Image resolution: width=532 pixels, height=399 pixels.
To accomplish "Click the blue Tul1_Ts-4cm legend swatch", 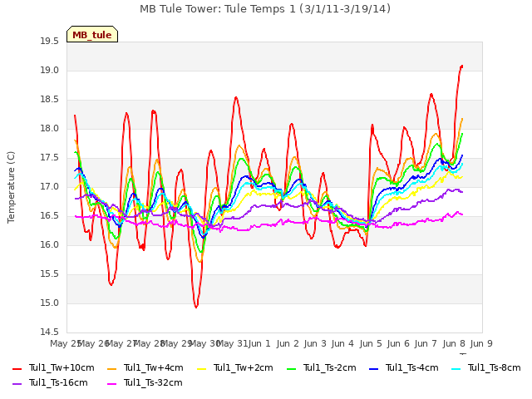I will pos(373,369).
